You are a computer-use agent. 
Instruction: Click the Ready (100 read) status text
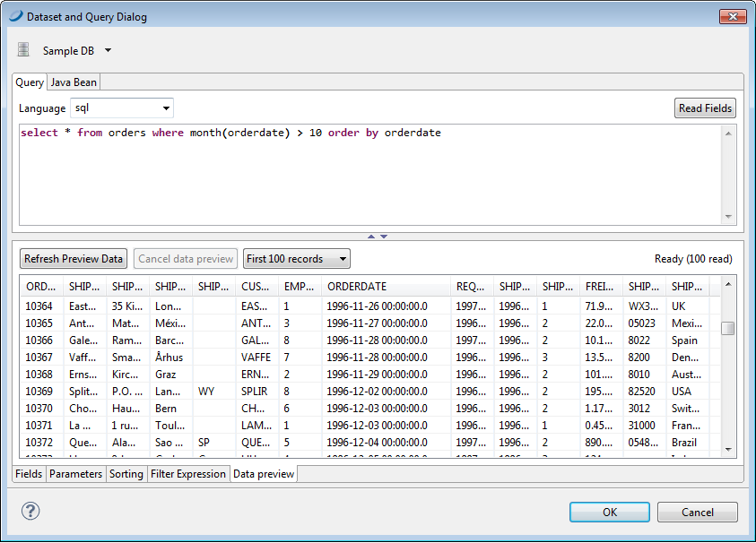point(693,259)
